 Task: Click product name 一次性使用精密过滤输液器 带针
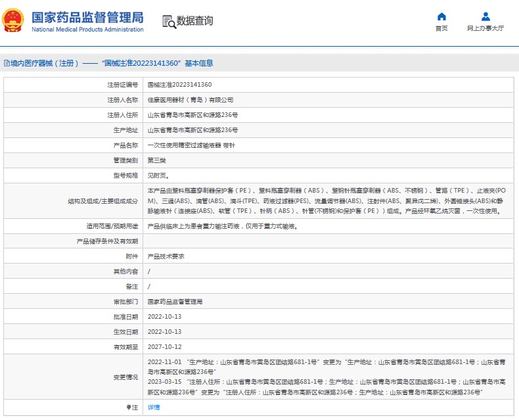tap(191, 145)
